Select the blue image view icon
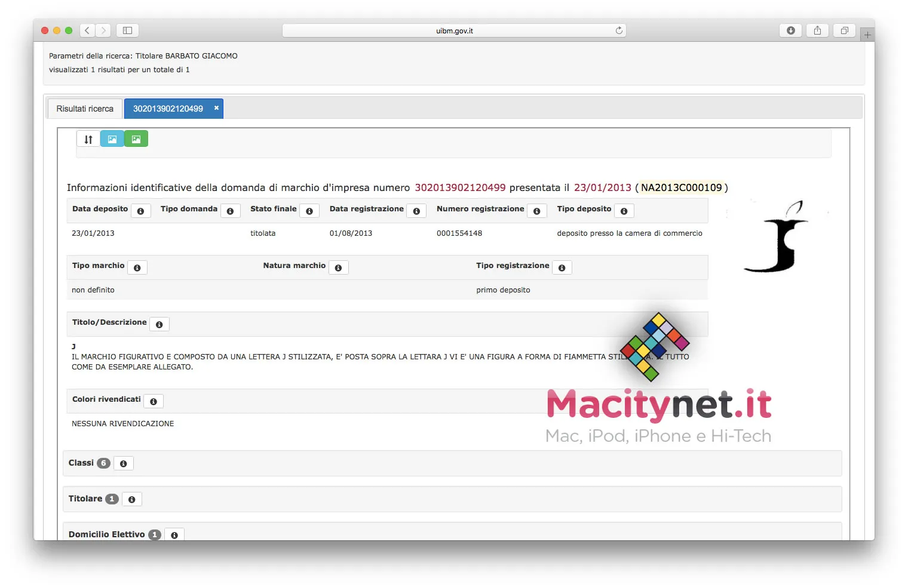Image resolution: width=908 pixels, height=588 pixels. (112, 138)
